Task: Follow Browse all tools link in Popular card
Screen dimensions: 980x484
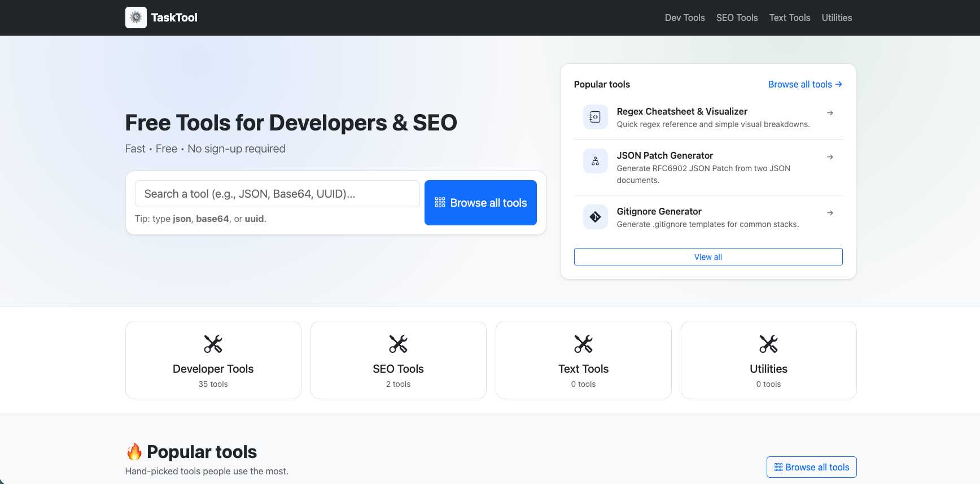Action: click(x=805, y=84)
